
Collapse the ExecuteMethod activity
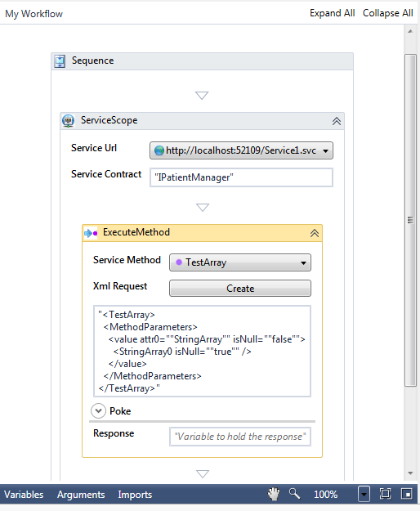click(x=315, y=233)
